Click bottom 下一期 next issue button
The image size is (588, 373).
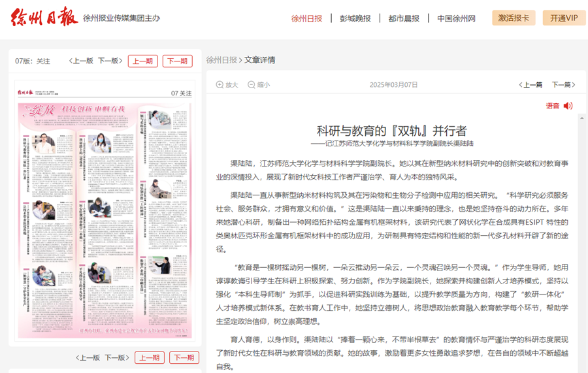(184, 357)
